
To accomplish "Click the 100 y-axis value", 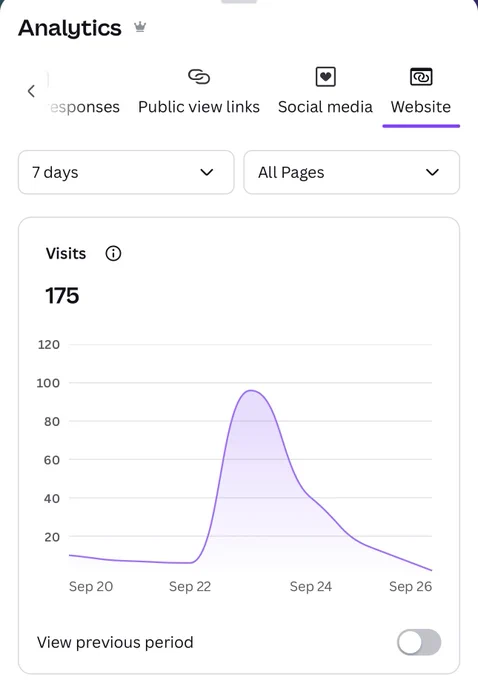I will pos(48,383).
